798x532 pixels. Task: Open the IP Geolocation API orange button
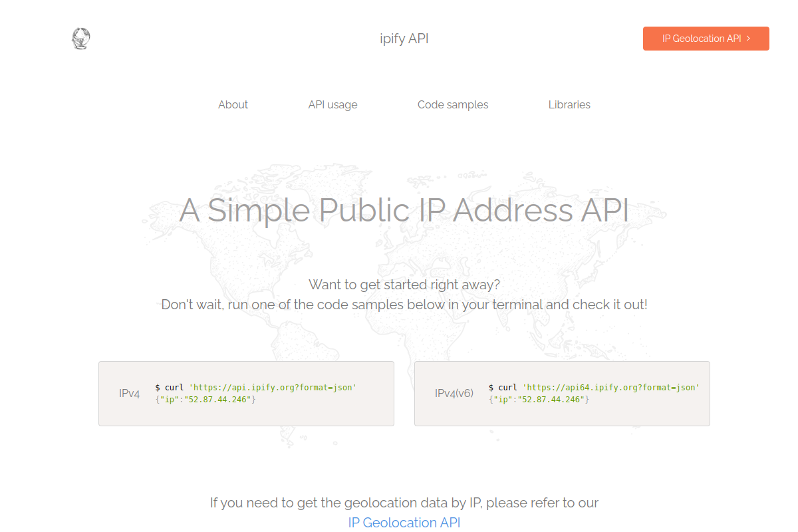(706, 39)
